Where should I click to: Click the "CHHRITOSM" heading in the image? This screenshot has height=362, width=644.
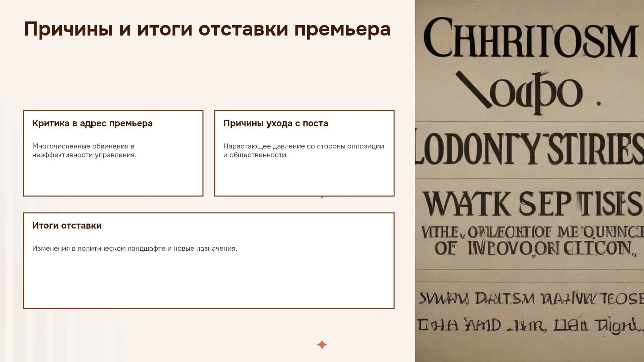[530, 39]
